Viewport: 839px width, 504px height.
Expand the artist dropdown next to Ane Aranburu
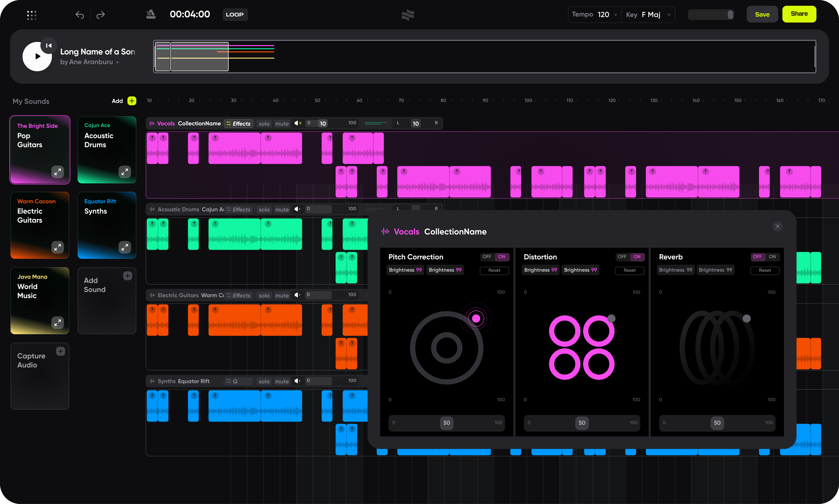click(117, 62)
